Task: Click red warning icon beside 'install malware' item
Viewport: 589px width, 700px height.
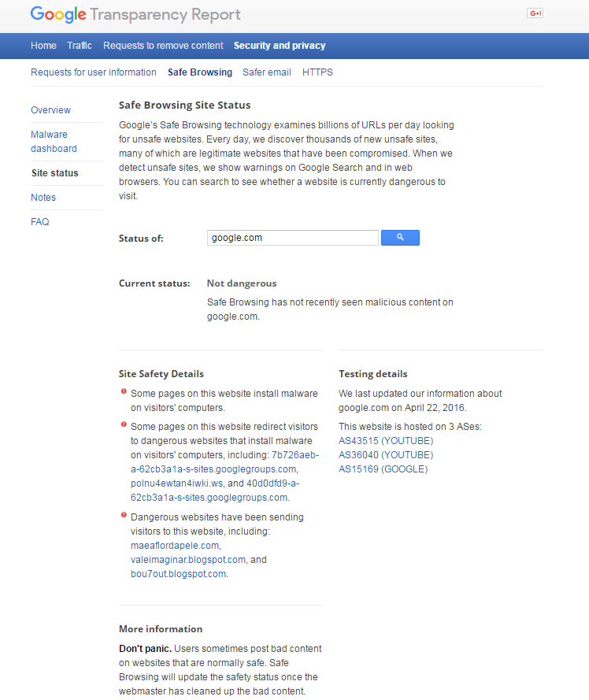Action: tap(124, 391)
